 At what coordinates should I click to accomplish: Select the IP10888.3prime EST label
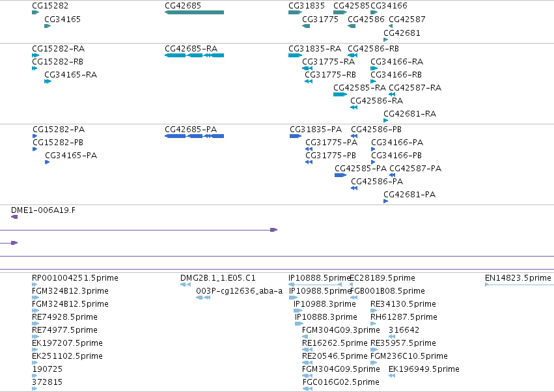click(325, 317)
